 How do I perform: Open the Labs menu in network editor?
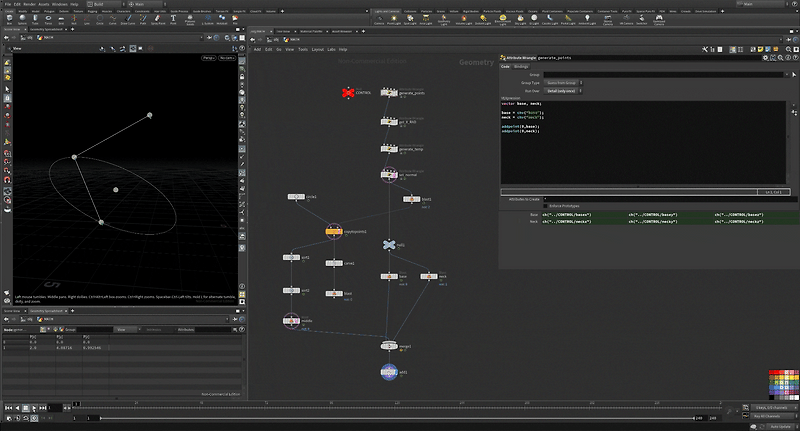click(331, 48)
